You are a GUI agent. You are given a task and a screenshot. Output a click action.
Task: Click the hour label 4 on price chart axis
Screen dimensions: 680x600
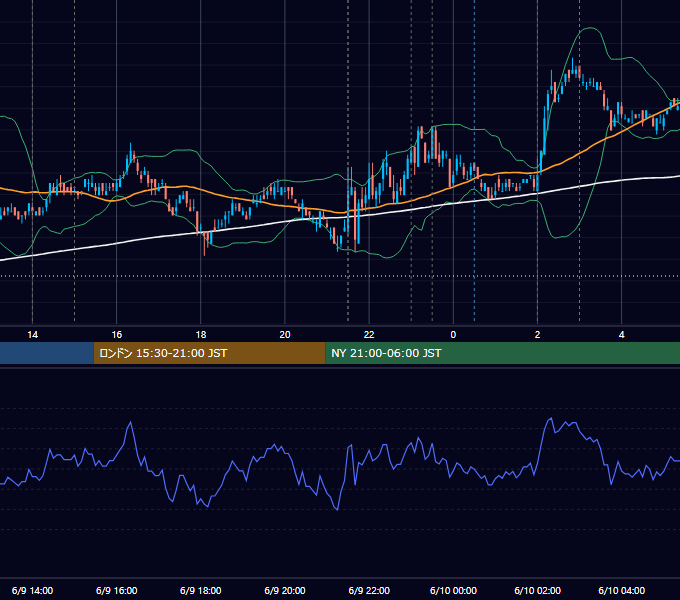click(x=621, y=335)
